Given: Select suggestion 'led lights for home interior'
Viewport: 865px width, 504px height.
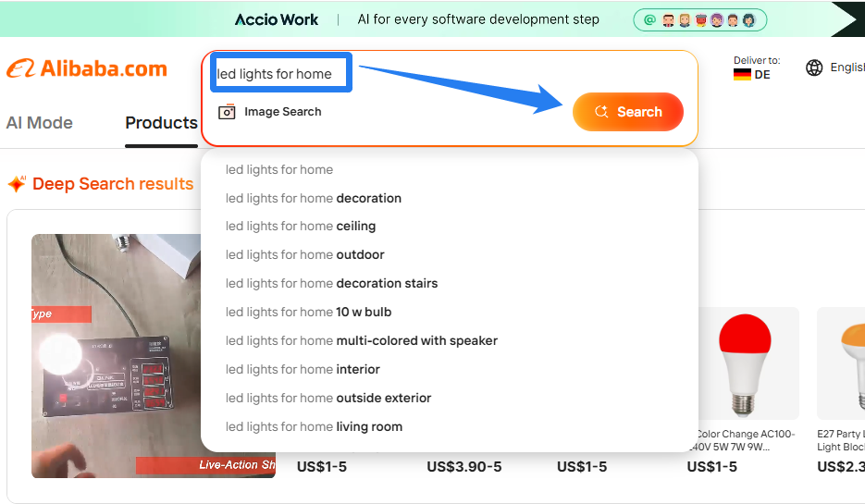Looking at the screenshot, I should 303,370.
